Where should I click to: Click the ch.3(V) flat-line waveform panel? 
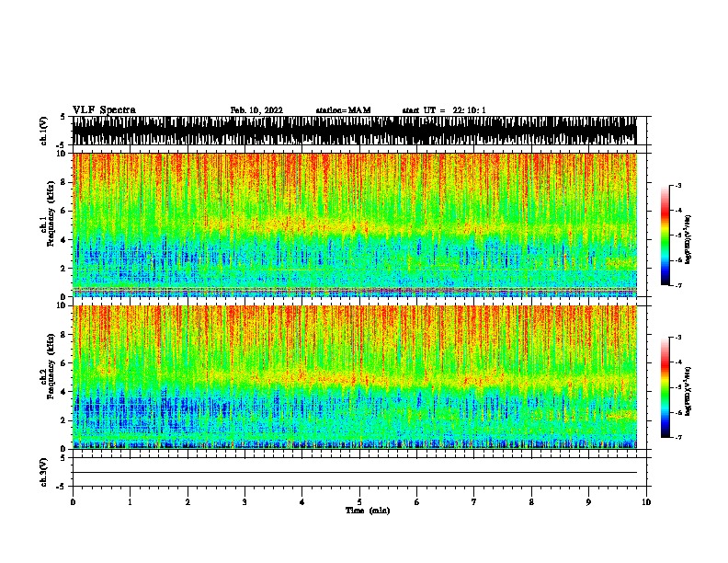359,472
